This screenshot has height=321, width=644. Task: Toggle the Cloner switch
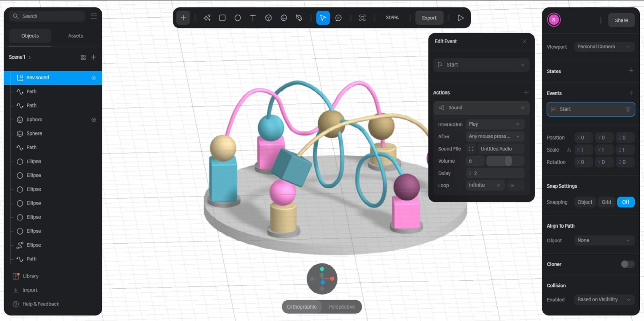tap(627, 264)
